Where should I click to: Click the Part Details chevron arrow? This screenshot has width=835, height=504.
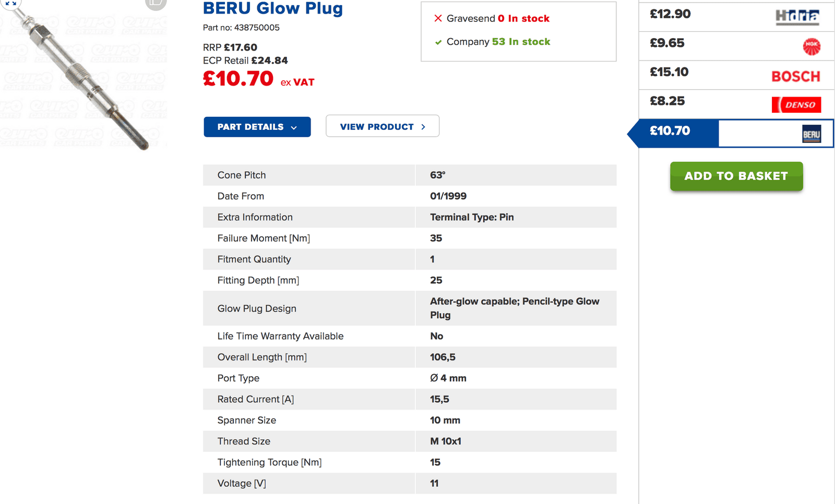pos(294,127)
